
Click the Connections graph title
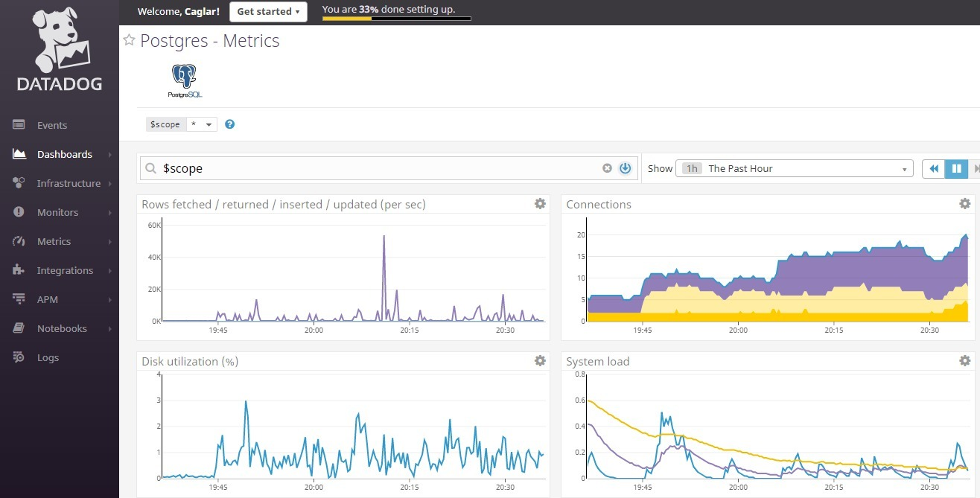click(x=599, y=204)
